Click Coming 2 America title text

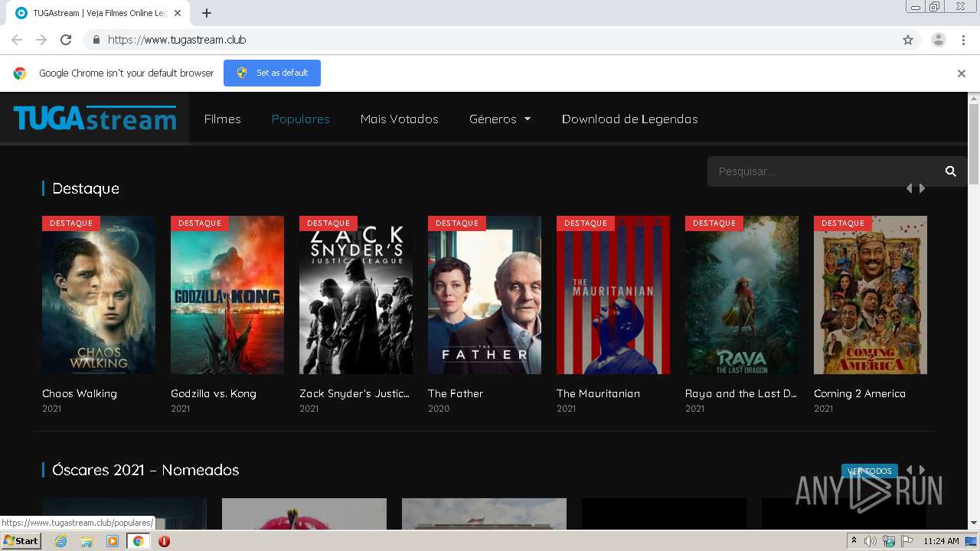[x=860, y=393]
